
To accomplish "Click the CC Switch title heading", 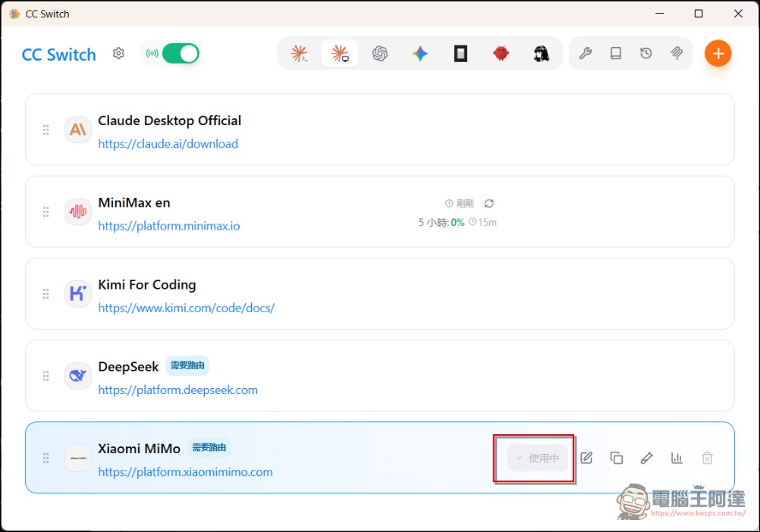I will point(58,55).
